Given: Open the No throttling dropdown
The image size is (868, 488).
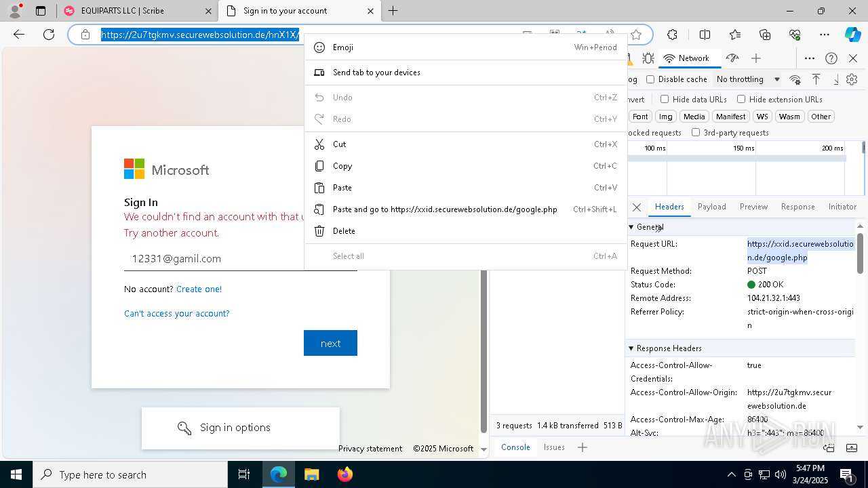Looking at the screenshot, I should click(748, 79).
